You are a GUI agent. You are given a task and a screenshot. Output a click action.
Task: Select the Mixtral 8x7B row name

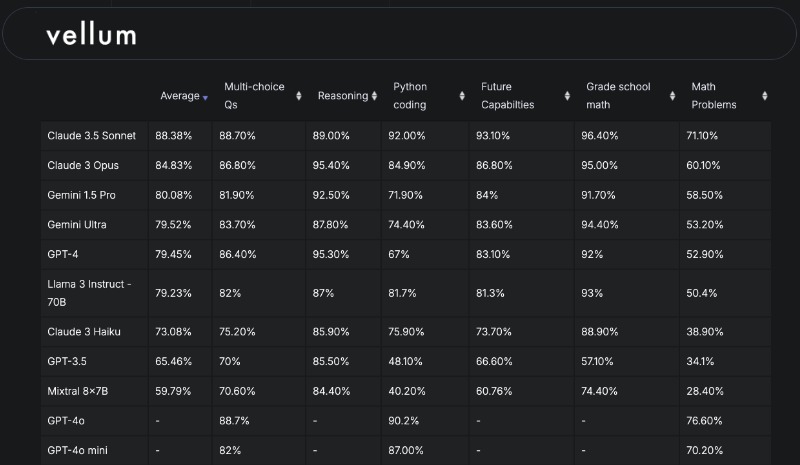click(x=78, y=391)
